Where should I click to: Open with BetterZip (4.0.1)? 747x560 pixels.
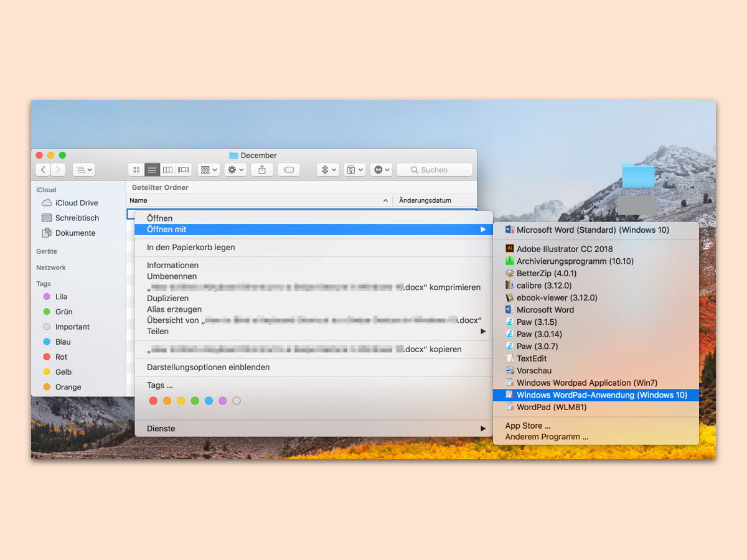coord(596,273)
